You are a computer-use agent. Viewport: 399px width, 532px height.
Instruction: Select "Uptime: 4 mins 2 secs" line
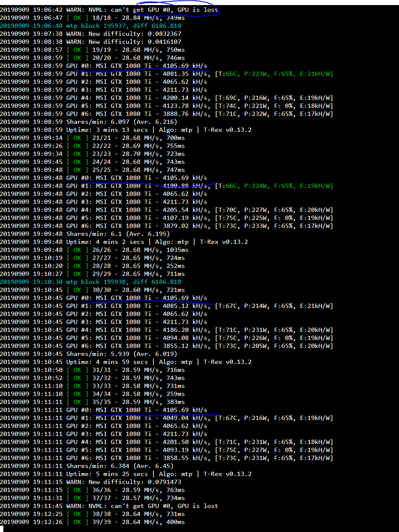tap(124, 242)
